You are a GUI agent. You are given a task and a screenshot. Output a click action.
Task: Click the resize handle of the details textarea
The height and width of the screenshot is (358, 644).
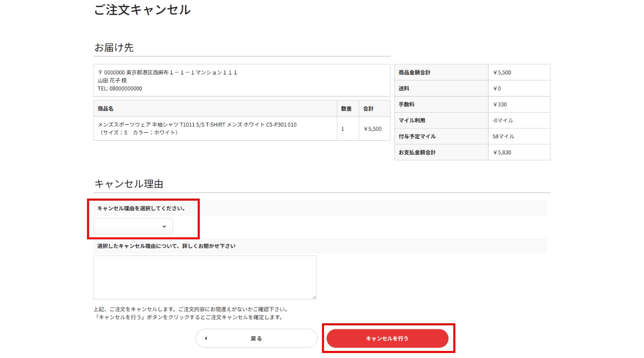coord(313,297)
